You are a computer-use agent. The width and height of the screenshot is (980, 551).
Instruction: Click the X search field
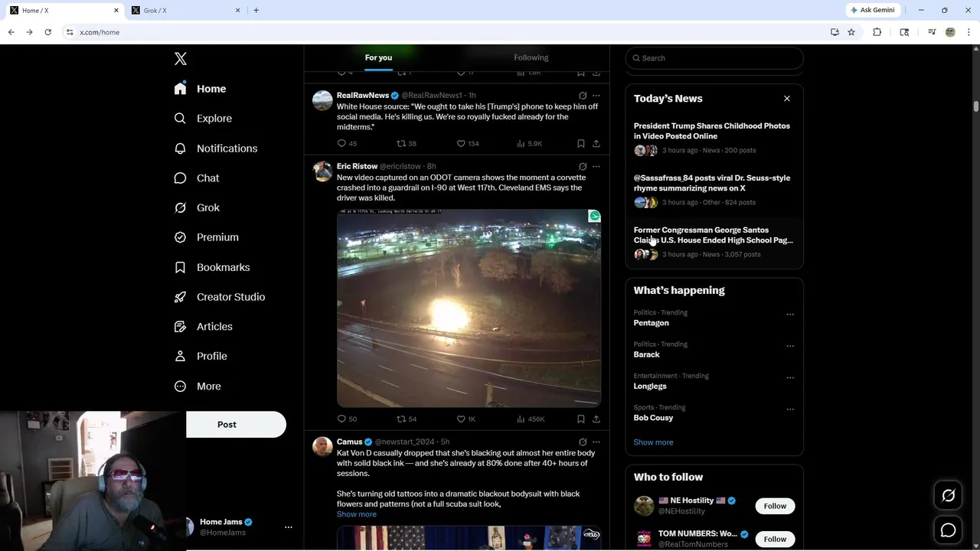coord(714,58)
